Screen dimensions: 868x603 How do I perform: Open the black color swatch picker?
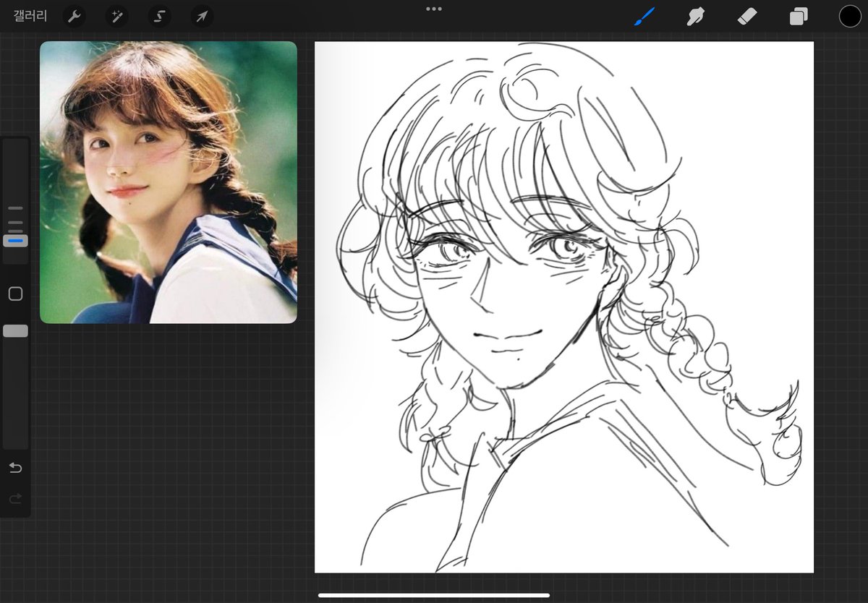pos(850,16)
